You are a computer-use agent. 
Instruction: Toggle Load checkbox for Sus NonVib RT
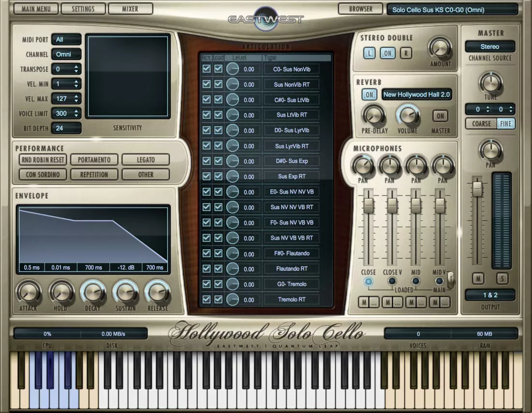tap(219, 84)
